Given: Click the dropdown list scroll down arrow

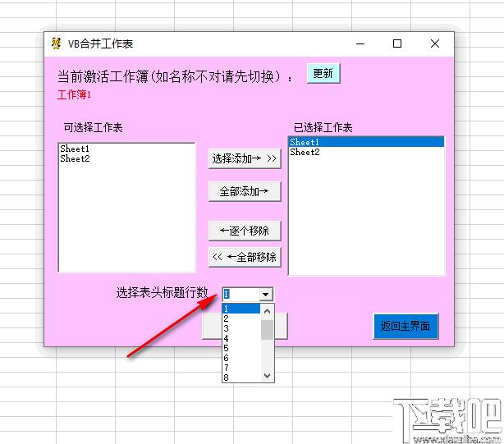Looking at the screenshot, I should (x=267, y=375).
